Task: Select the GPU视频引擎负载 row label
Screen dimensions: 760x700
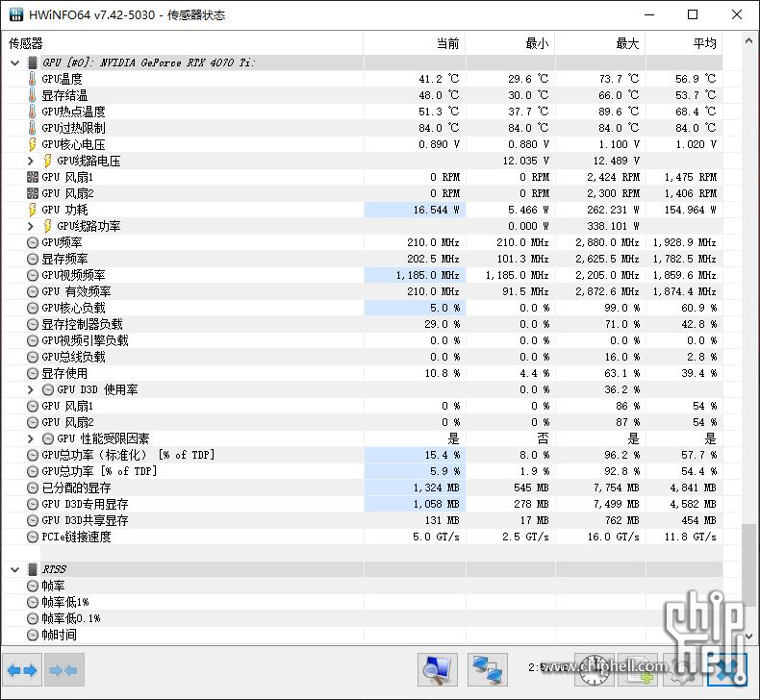Action: 85,340
